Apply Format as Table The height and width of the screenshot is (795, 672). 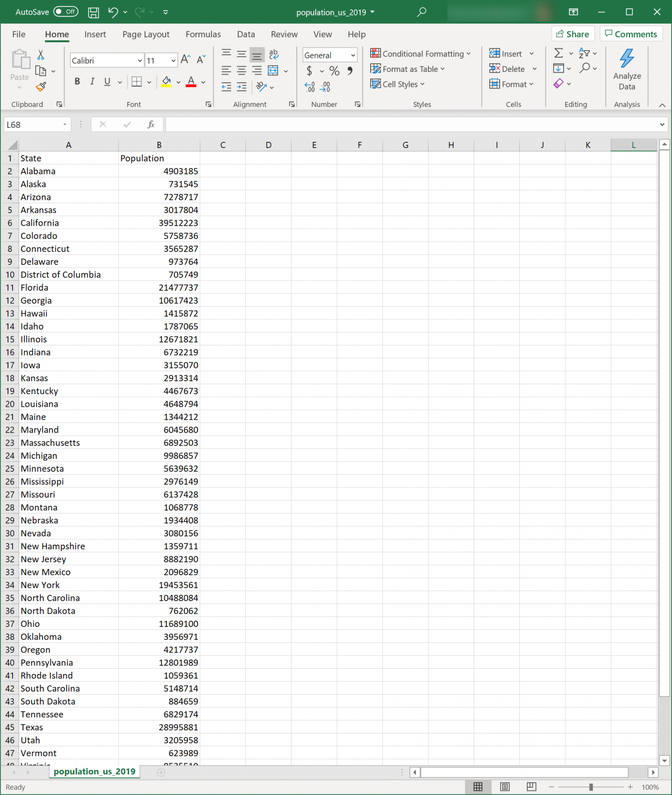(x=407, y=69)
